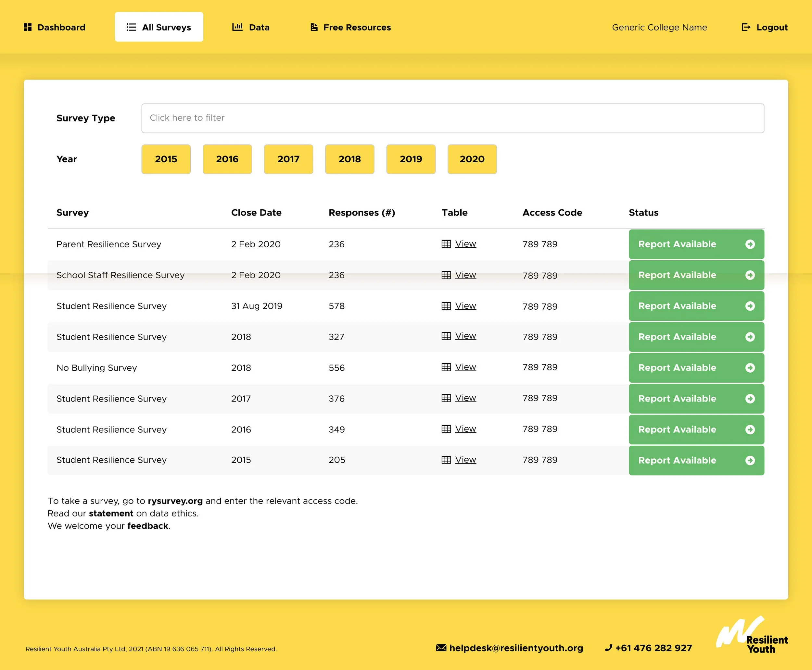Open the Data tab
812x670 pixels.
[251, 27]
